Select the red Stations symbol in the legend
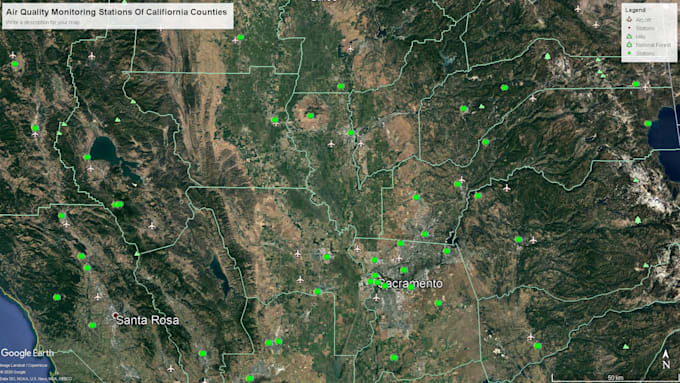 pyautogui.click(x=629, y=28)
